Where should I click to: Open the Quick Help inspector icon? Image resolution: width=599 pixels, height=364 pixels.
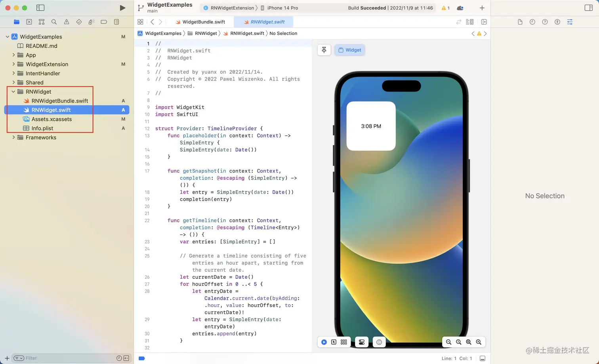coord(545,22)
